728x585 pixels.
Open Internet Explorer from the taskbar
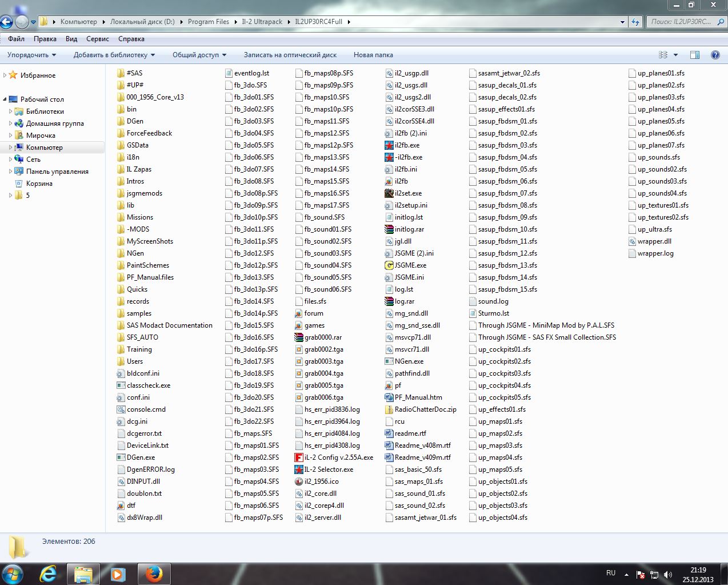tap(48, 574)
